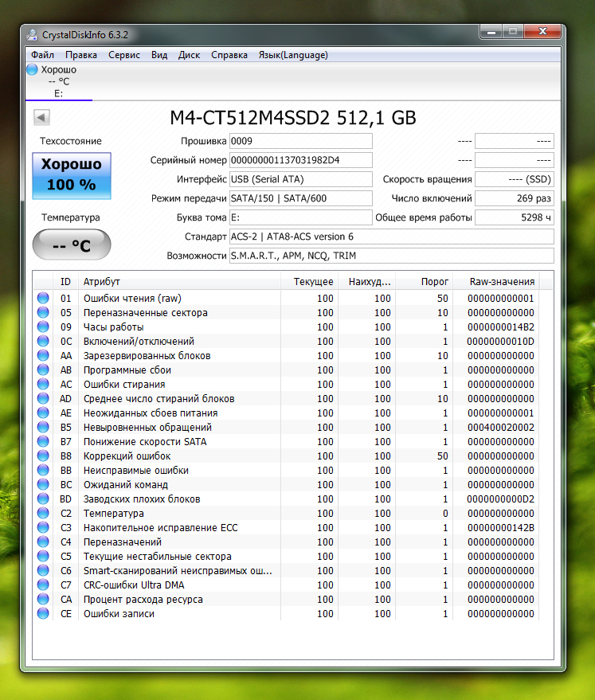Click status circle for row 0C Включений/отключений
The image size is (595, 700).
coord(43,341)
